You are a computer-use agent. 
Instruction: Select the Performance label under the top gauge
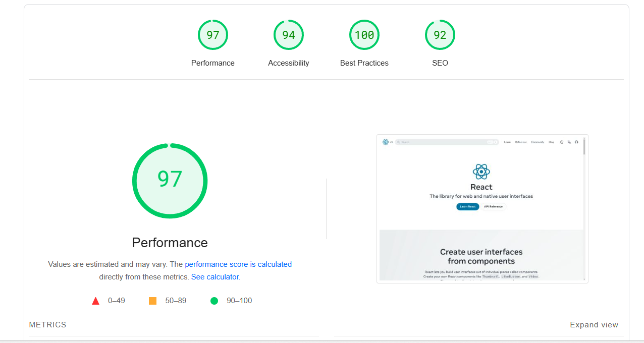tap(212, 63)
